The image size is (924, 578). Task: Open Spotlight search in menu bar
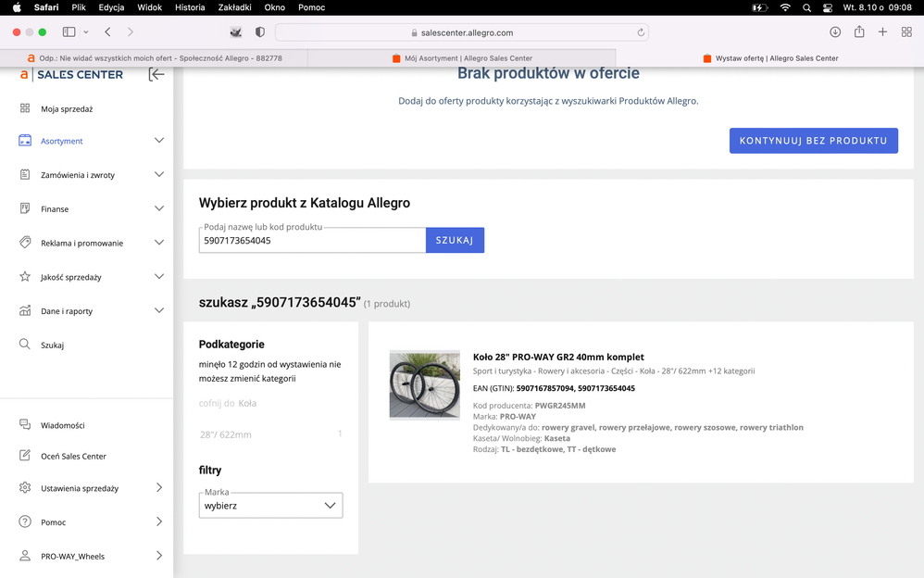[x=806, y=7]
